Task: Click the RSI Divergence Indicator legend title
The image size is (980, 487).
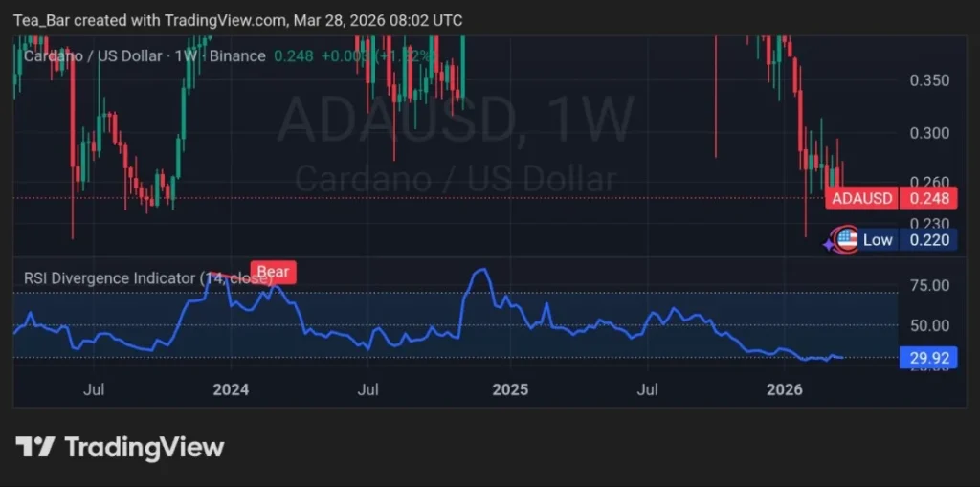Action: [x=148, y=278]
